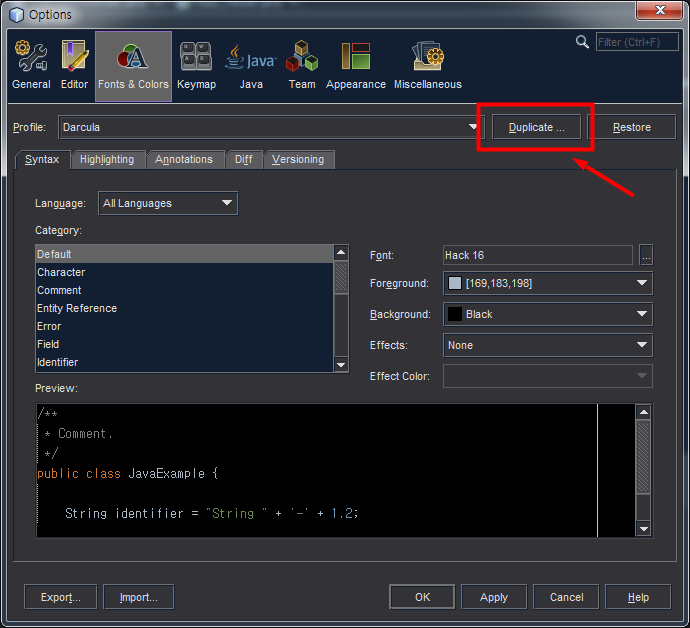Select Comment in the Category list
Image resolution: width=690 pixels, height=628 pixels.
pos(184,290)
